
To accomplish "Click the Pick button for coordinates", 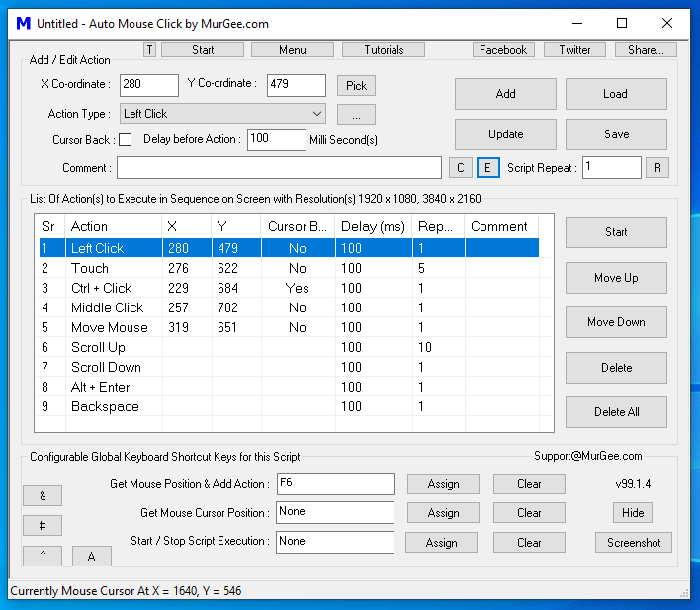I will click(356, 86).
